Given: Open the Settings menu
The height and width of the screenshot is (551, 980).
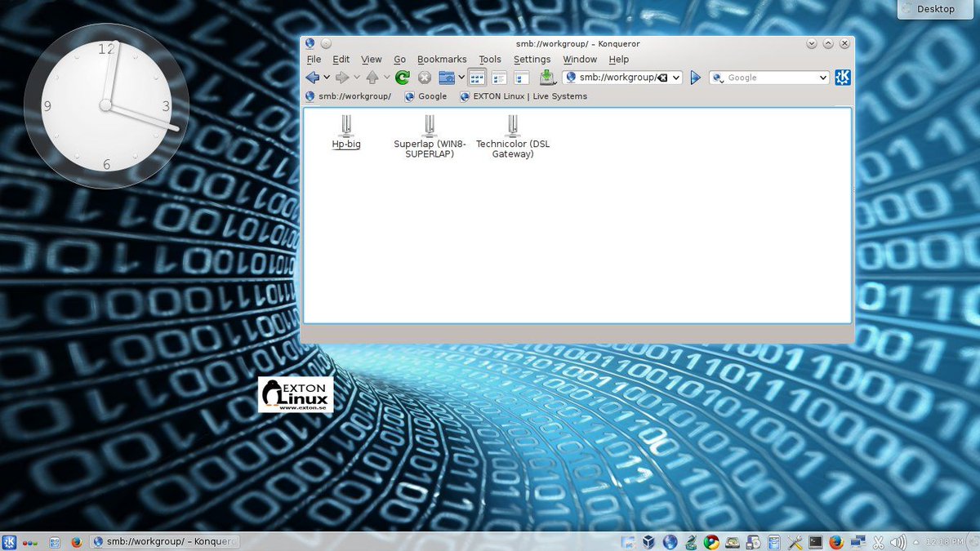Looking at the screenshot, I should 532,60.
